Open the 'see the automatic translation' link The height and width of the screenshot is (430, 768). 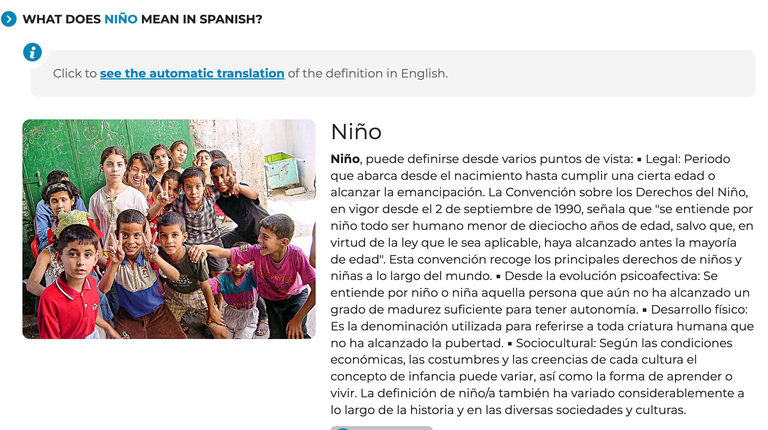tap(192, 73)
